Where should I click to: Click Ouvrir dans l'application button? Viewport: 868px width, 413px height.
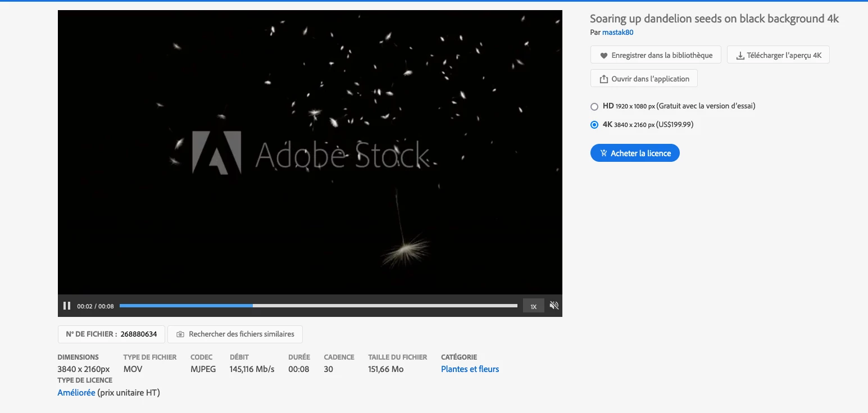644,79
